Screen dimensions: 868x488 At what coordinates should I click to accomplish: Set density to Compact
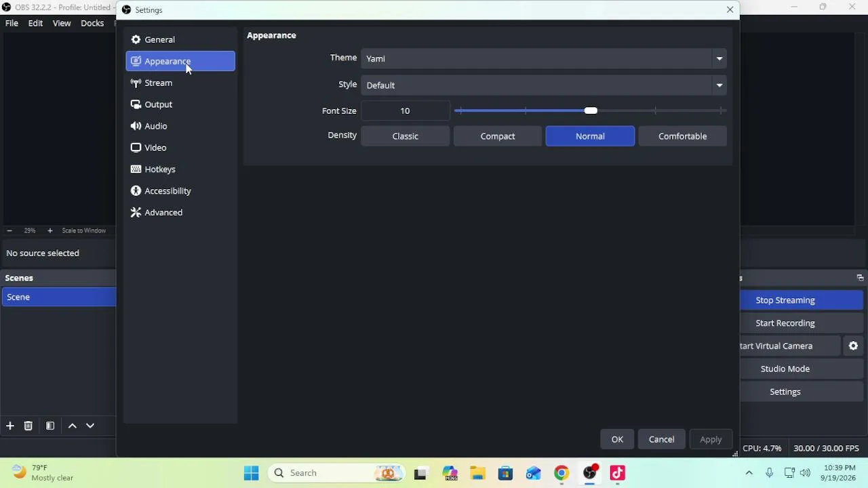[x=498, y=136]
